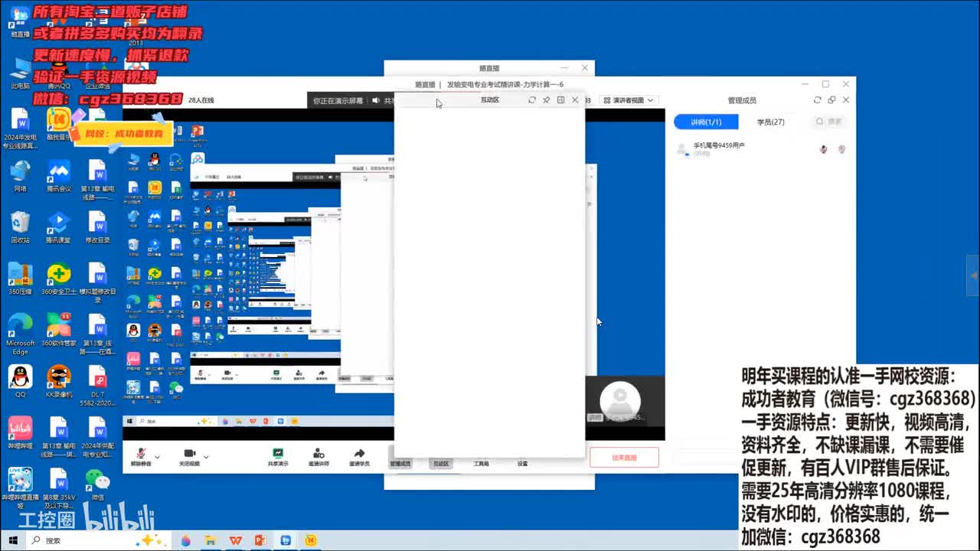Unmute the microphone in the live toolbar
980x551 pixels.
click(x=140, y=456)
